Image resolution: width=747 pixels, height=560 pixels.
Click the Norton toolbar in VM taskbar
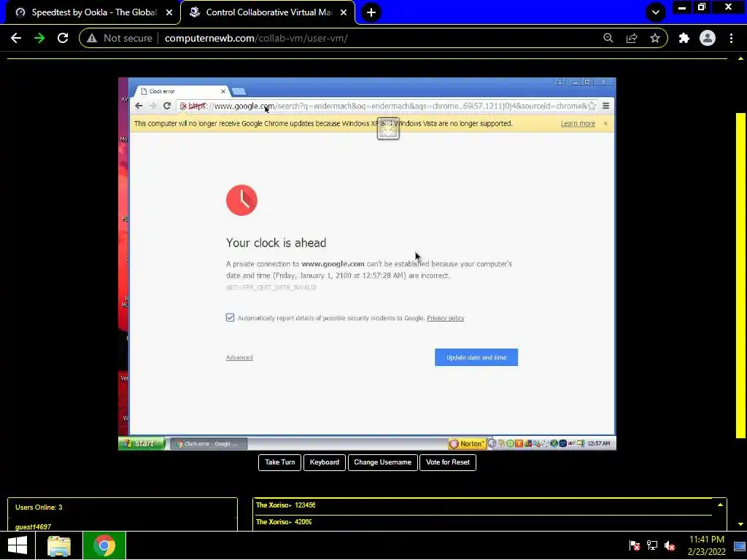pos(468,444)
